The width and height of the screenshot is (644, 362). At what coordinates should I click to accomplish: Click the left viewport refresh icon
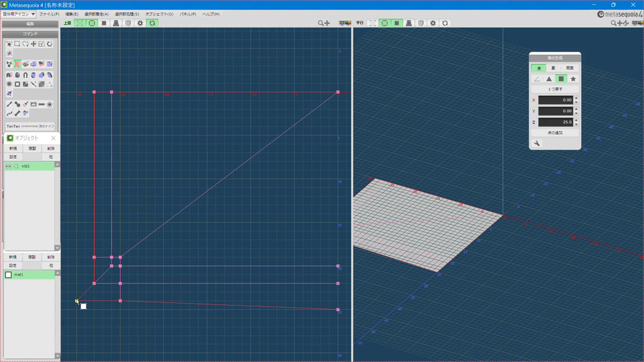point(152,23)
